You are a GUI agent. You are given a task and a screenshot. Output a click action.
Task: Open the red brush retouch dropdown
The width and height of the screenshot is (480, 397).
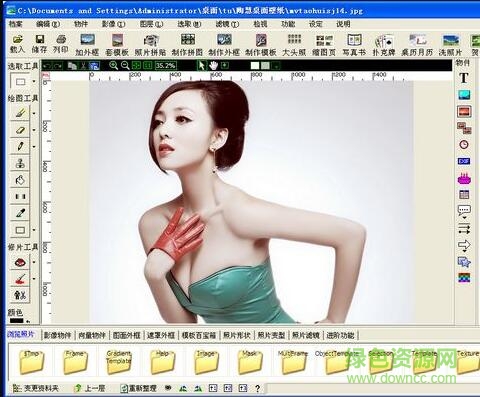click(x=34, y=278)
